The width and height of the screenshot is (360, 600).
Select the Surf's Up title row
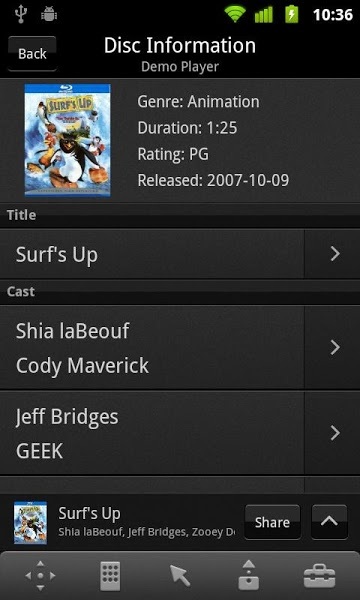tap(152, 254)
